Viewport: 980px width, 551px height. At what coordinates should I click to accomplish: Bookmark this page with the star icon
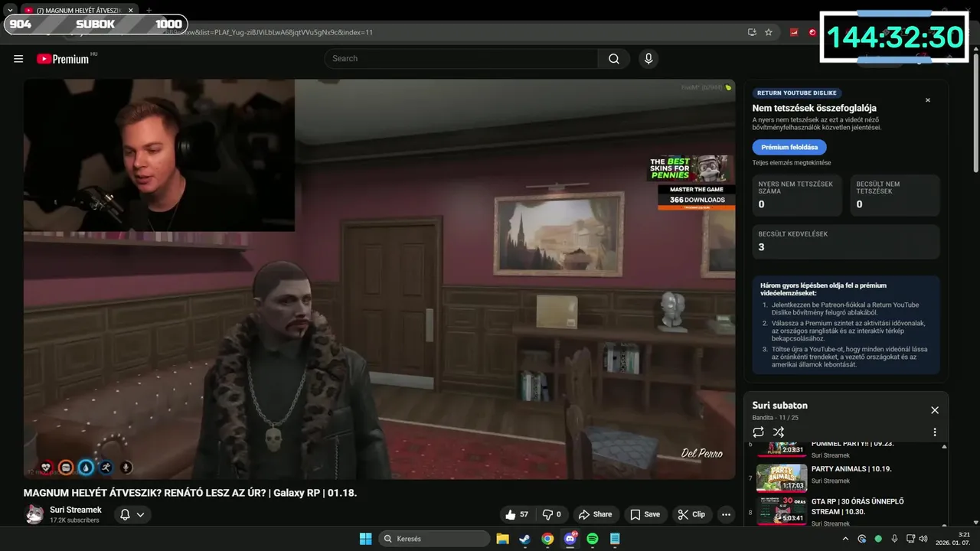[769, 32]
